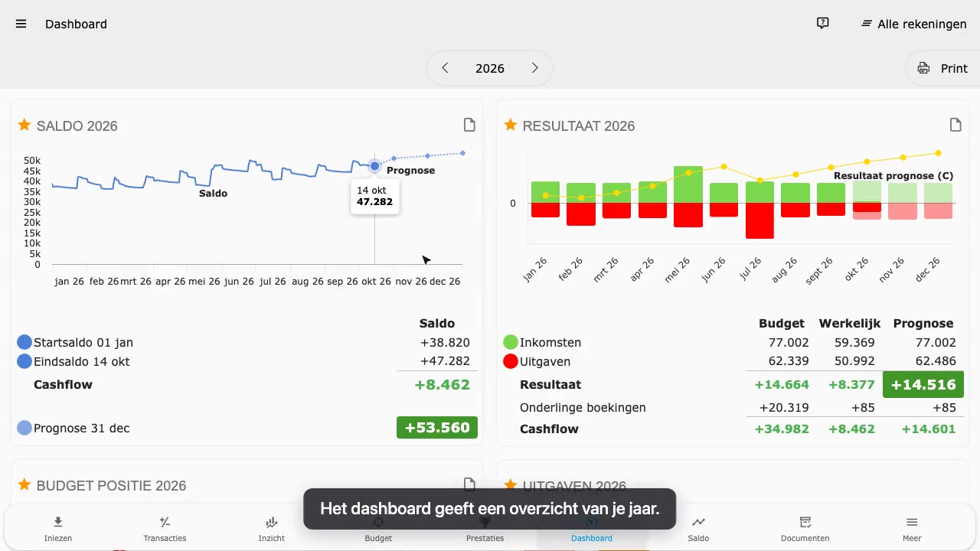The image size is (980, 551).
Task: Open the Transacties tab
Action: click(x=165, y=529)
